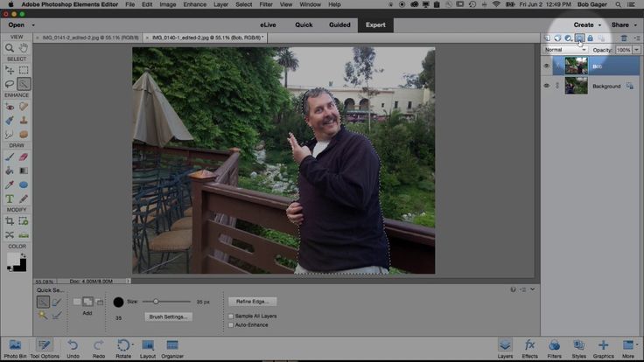Expand the Opacity dropdown arrow
644x362 pixels.
coord(636,50)
